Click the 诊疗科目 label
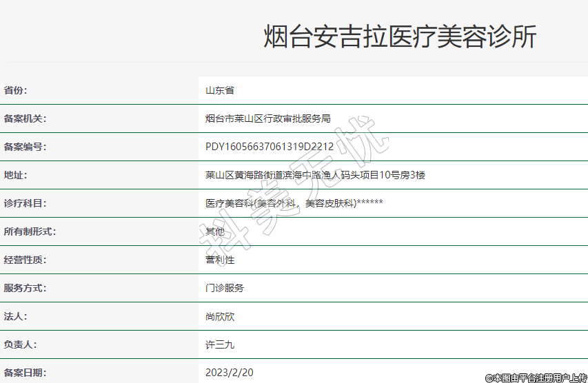 26,203
